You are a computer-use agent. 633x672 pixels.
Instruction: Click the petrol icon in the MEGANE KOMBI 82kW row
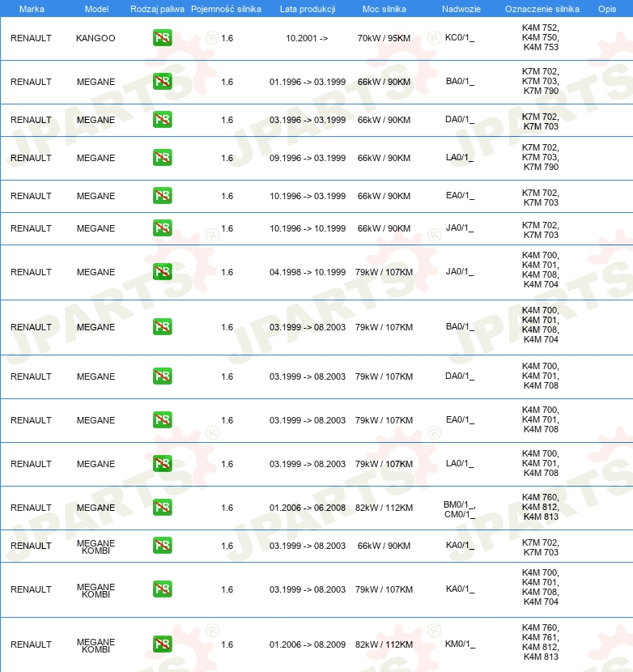click(163, 644)
